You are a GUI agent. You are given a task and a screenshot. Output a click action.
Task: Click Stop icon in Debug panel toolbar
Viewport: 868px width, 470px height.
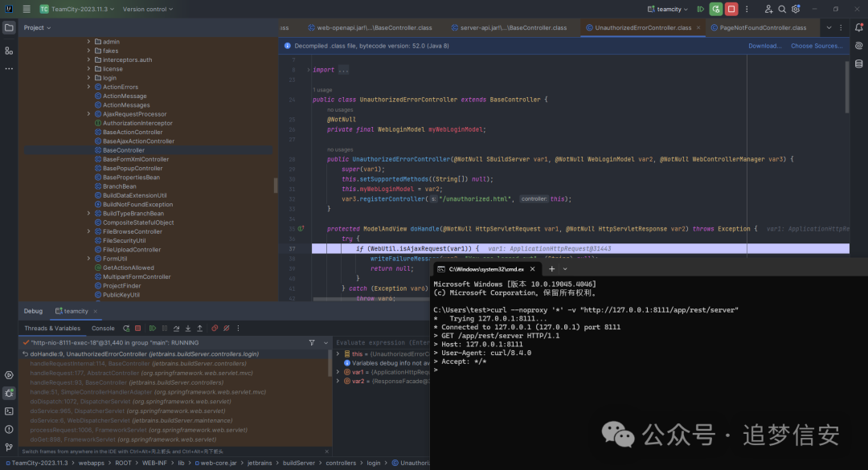tap(138, 329)
